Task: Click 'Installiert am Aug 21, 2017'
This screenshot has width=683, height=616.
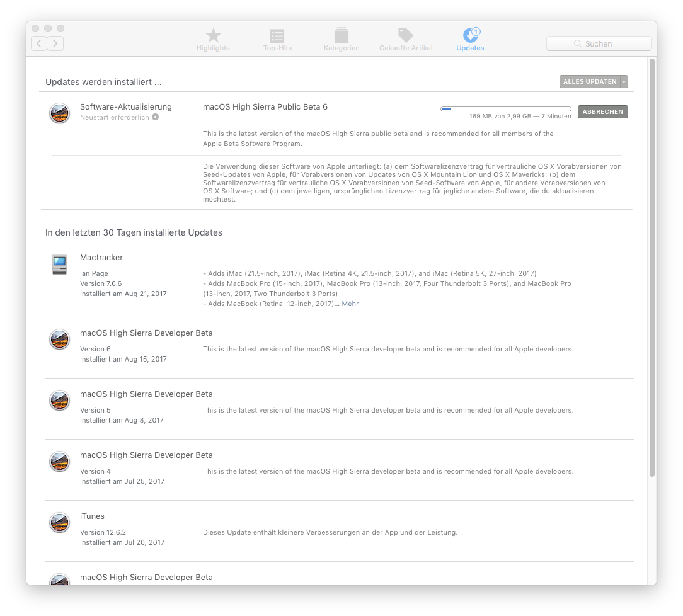Action: tap(123, 294)
